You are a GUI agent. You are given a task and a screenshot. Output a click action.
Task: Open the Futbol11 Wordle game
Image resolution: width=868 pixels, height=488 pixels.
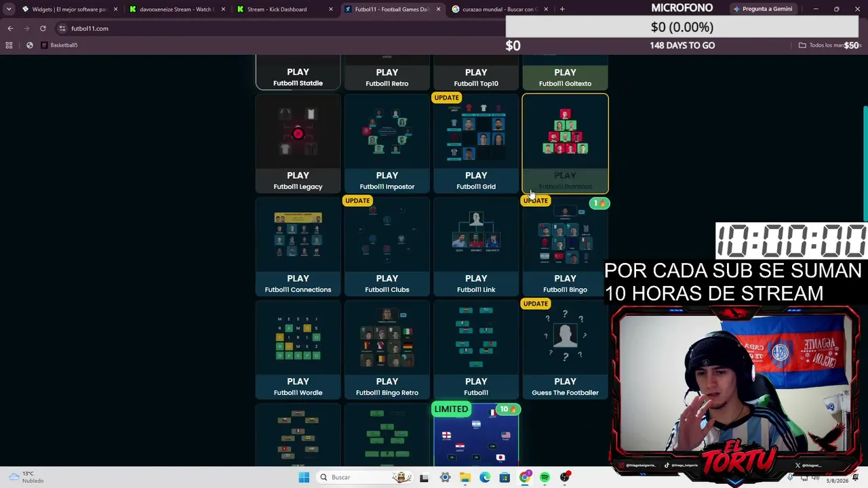(298, 350)
